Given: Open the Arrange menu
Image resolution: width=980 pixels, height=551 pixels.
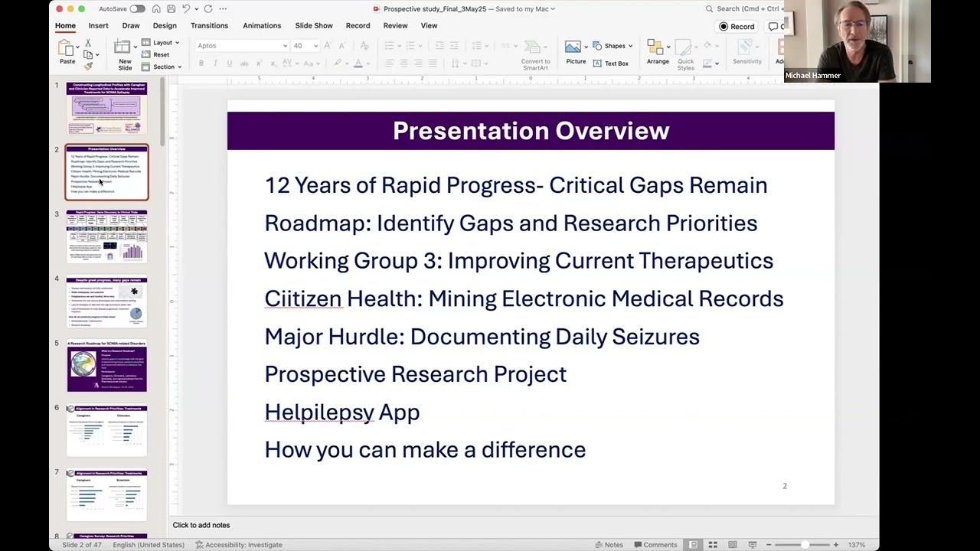Looking at the screenshot, I should click(x=657, y=52).
